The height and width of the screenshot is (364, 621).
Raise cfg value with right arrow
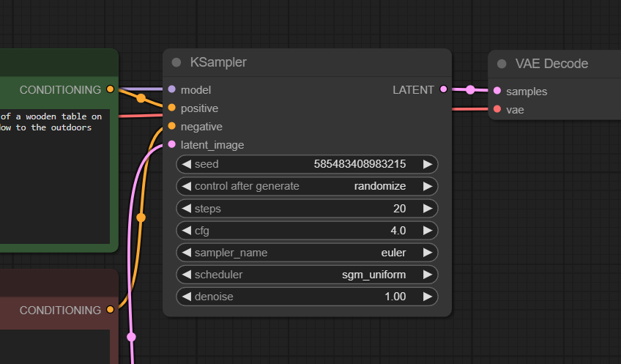[428, 231]
